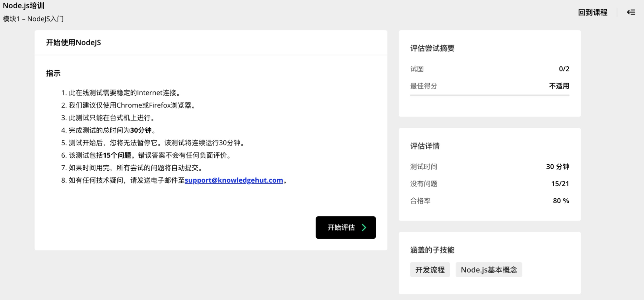Click the green chevron on 开始评估

[x=364, y=227]
